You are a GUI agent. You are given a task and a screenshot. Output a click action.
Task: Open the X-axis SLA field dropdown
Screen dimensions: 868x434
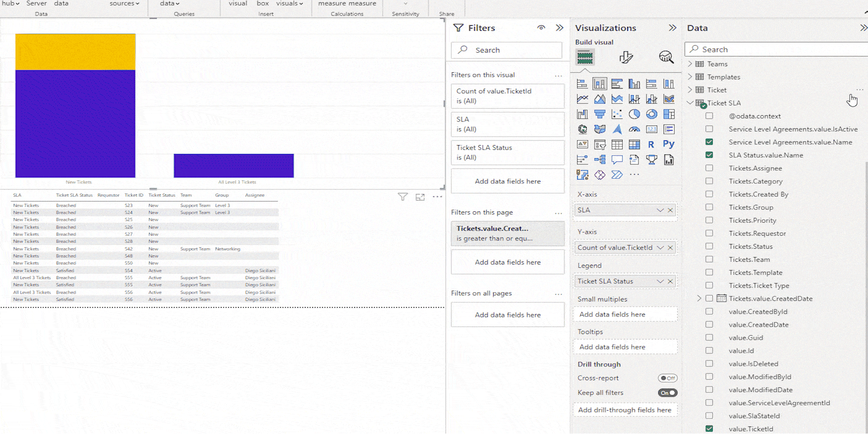pyautogui.click(x=660, y=210)
